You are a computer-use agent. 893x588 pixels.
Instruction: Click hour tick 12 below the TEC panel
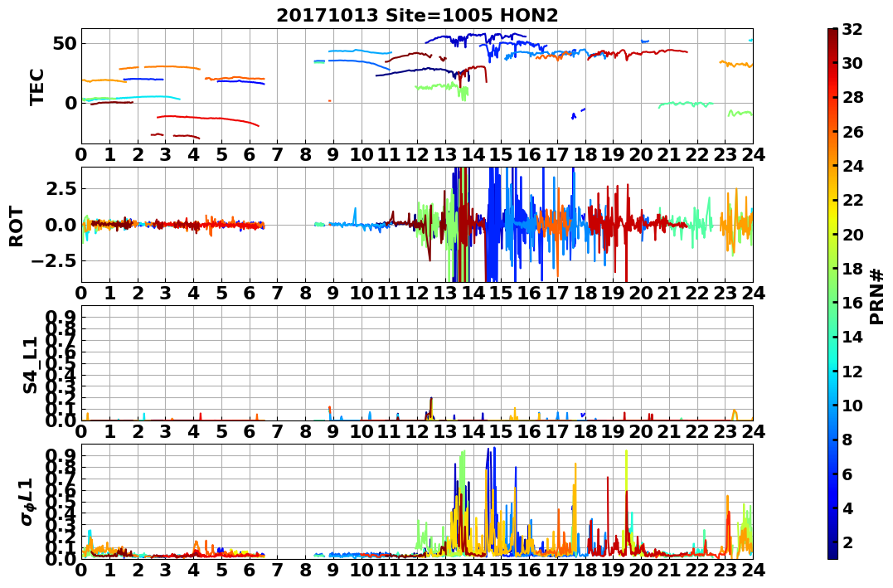coord(417,154)
